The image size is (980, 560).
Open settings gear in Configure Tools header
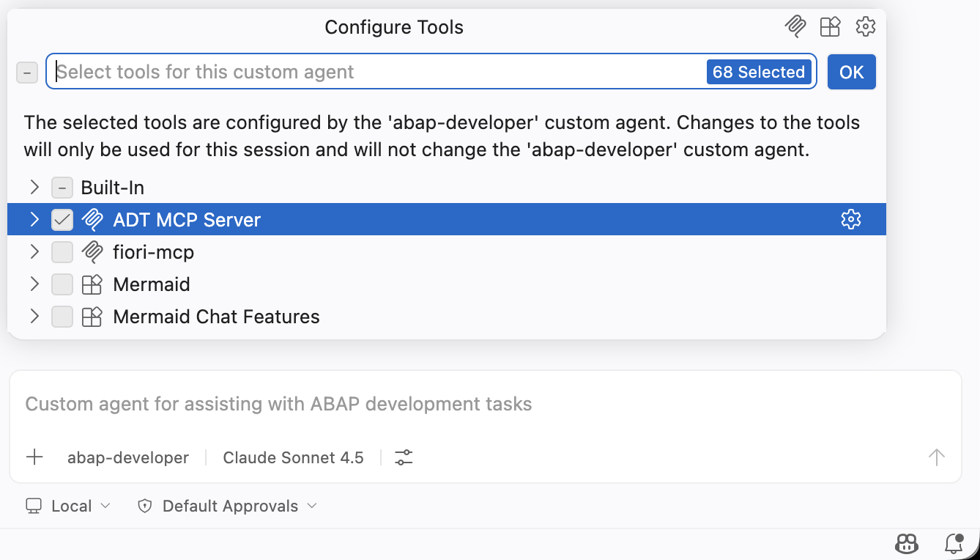click(x=866, y=27)
